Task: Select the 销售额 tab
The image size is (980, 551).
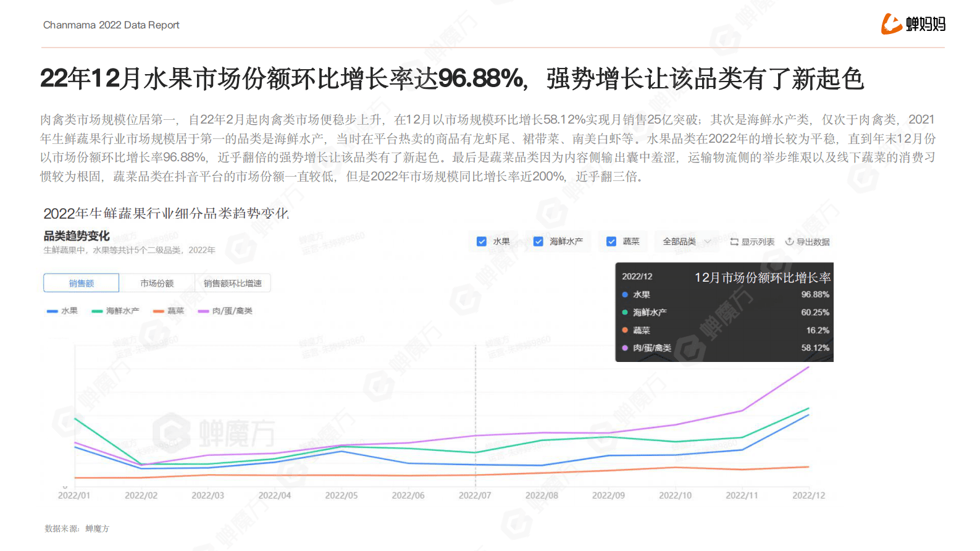Action: coord(82,283)
